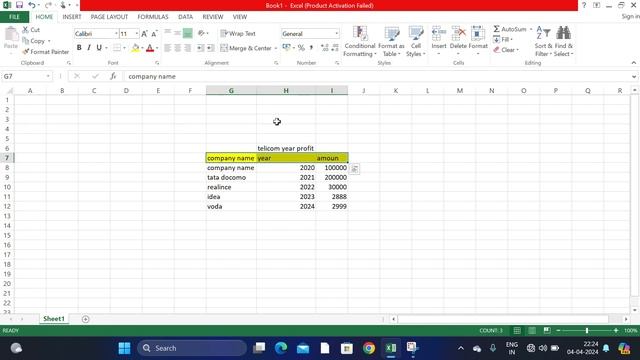
Task: Open Sort & Filter
Action: 543,42
